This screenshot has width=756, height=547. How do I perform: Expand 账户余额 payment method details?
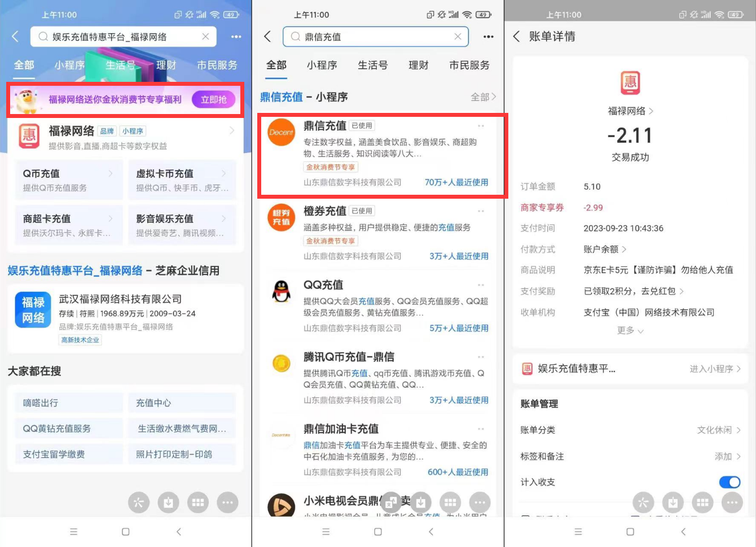click(624, 250)
